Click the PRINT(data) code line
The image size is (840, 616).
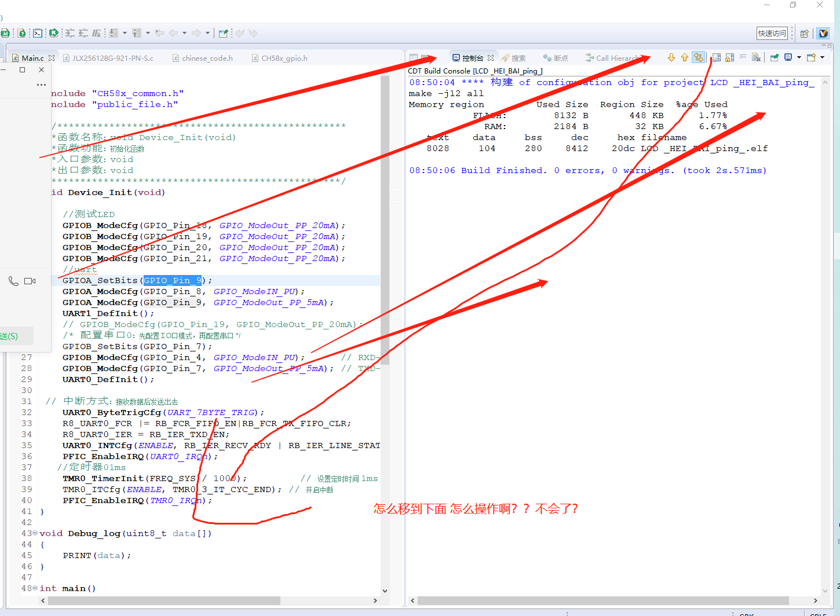(97, 555)
